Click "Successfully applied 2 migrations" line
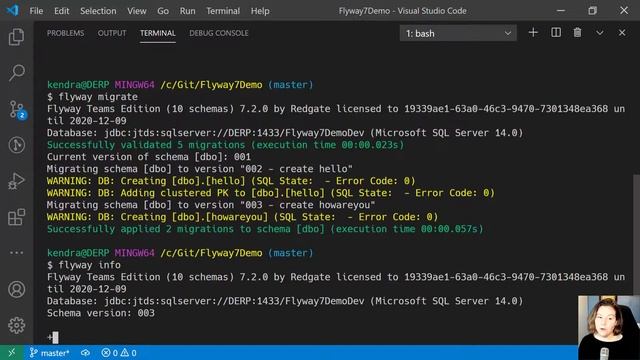The width and height of the screenshot is (640, 360). [x=265, y=229]
